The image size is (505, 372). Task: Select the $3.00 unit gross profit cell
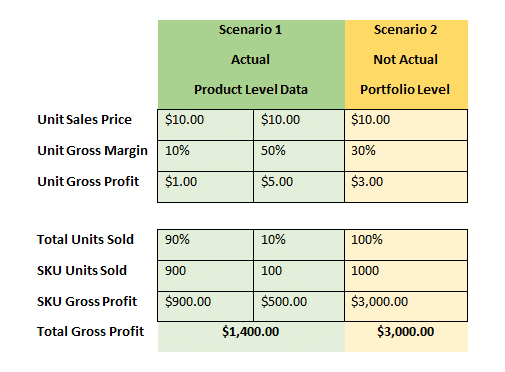[406, 187]
